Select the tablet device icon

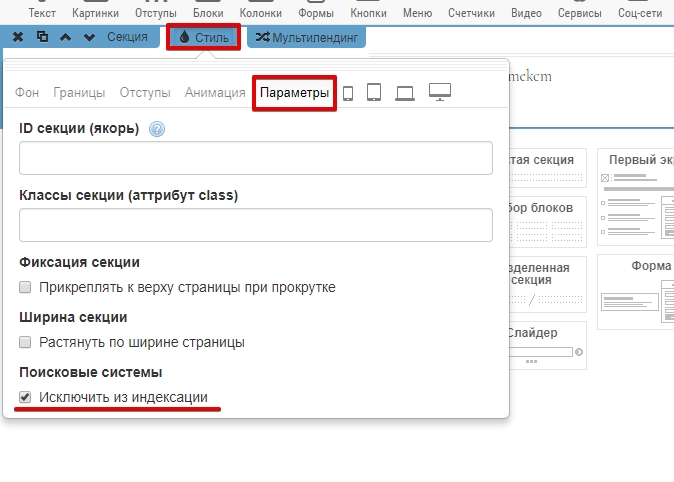[375, 93]
